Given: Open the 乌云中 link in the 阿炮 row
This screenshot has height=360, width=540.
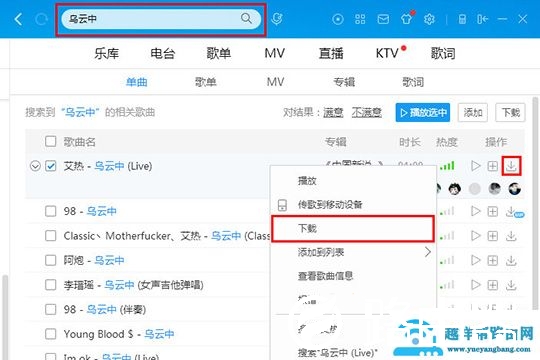Looking at the screenshot, I should pyautogui.click(x=109, y=260).
